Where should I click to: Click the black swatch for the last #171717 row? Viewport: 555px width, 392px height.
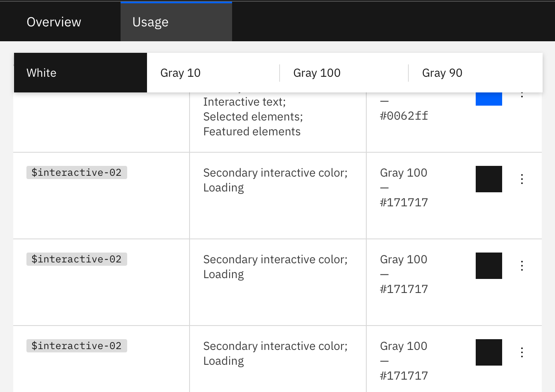(x=489, y=352)
